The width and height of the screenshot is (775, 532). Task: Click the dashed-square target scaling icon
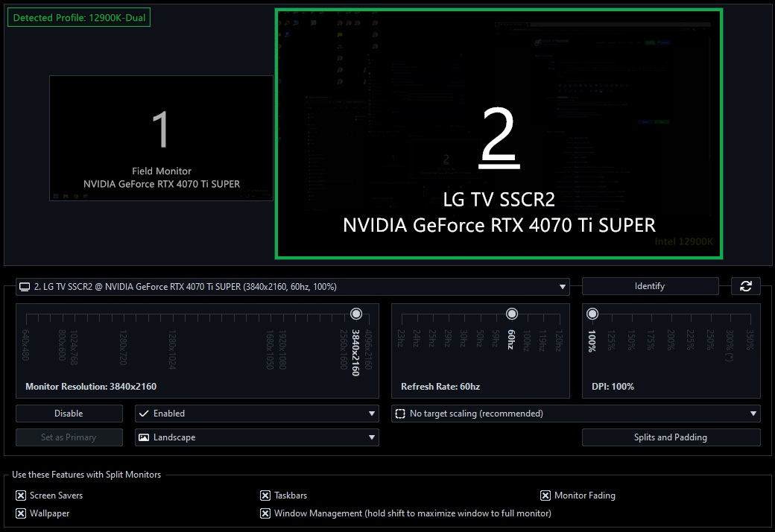coord(400,414)
